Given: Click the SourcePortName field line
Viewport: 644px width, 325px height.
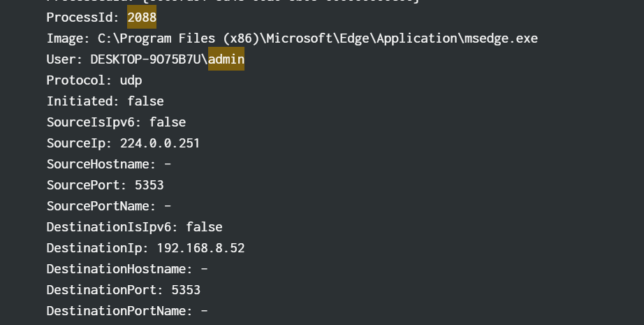Looking at the screenshot, I should tap(109, 206).
